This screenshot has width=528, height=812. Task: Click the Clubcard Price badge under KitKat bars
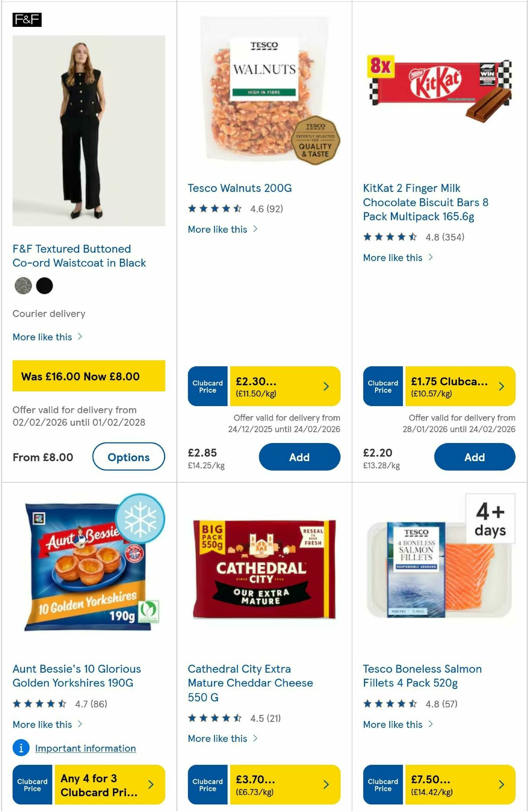point(382,386)
